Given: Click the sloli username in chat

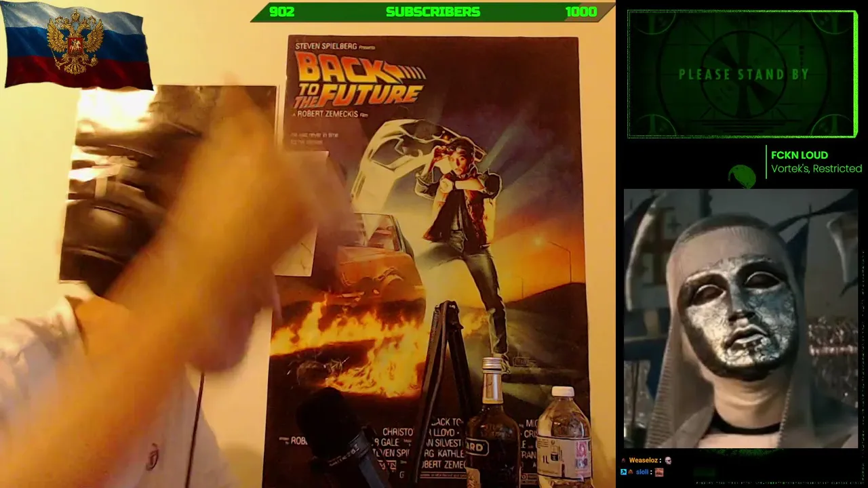Looking at the screenshot, I should coord(642,472).
